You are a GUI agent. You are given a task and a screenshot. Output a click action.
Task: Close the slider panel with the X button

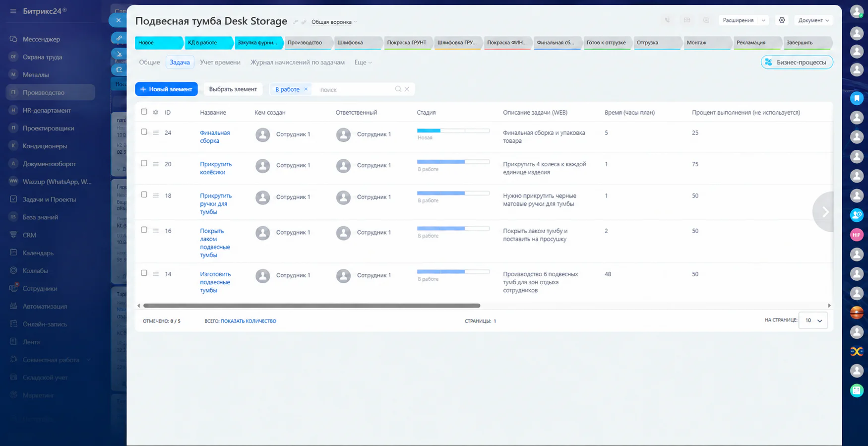(118, 20)
